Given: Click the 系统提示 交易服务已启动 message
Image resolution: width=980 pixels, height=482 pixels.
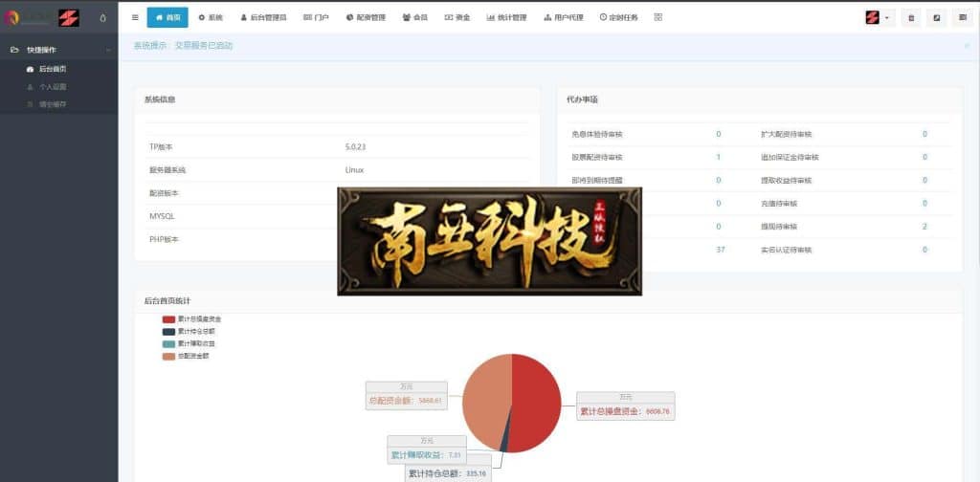Looking at the screenshot, I should coord(183,46).
